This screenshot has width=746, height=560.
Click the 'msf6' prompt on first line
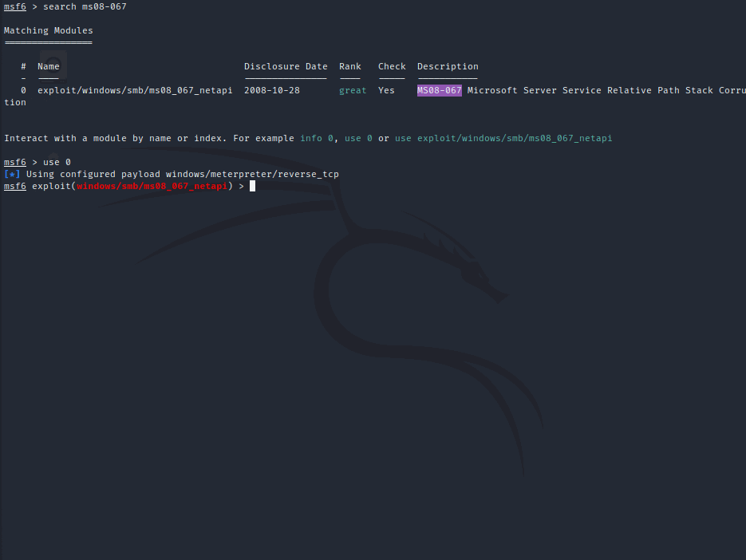click(x=14, y=6)
